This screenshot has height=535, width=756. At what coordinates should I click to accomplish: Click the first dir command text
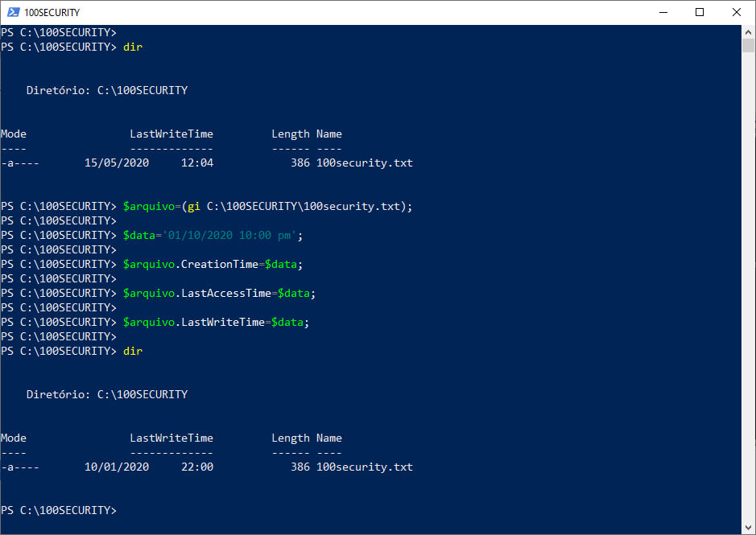(132, 47)
